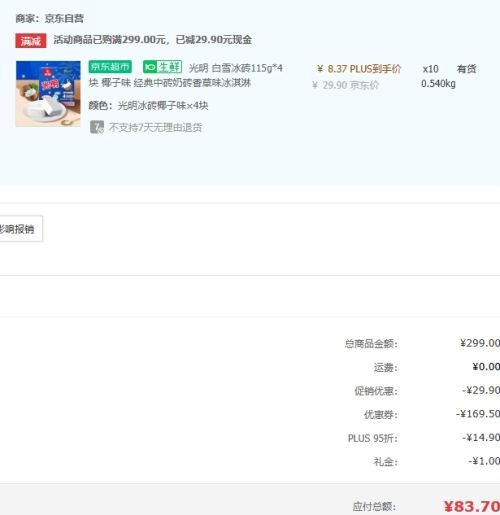Click the 运费 label
Screen dimensions: 500x515
[x=386, y=367]
